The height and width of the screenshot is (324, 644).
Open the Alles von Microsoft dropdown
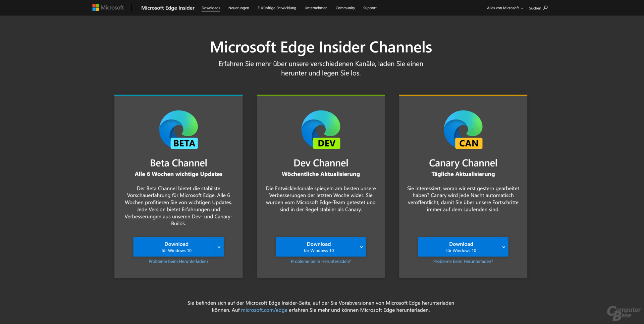point(505,8)
